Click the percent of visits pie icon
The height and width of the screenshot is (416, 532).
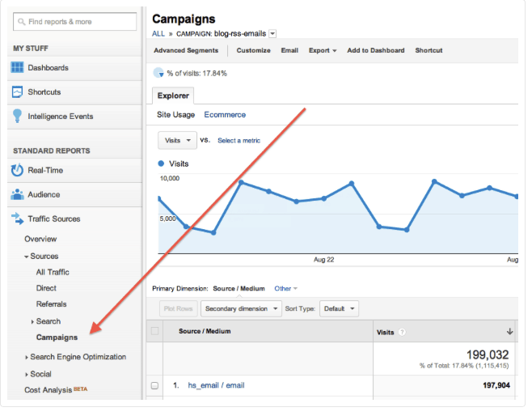click(158, 73)
